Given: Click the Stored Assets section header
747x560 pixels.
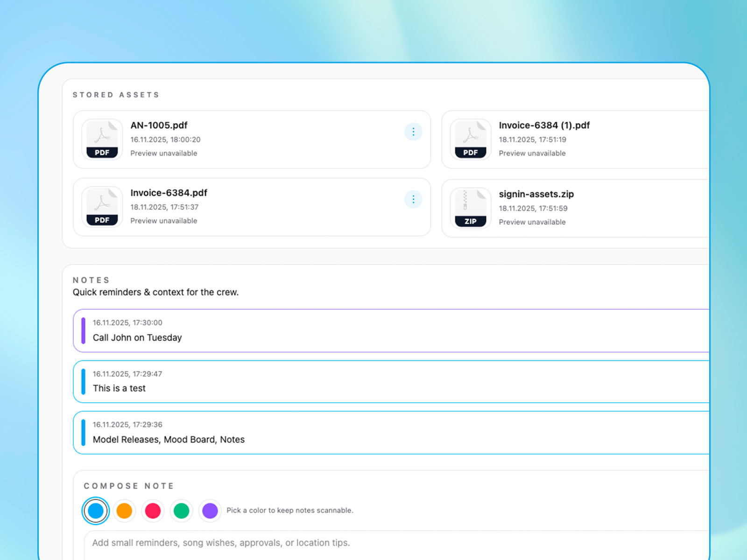Looking at the screenshot, I should [x=116, y=94].
